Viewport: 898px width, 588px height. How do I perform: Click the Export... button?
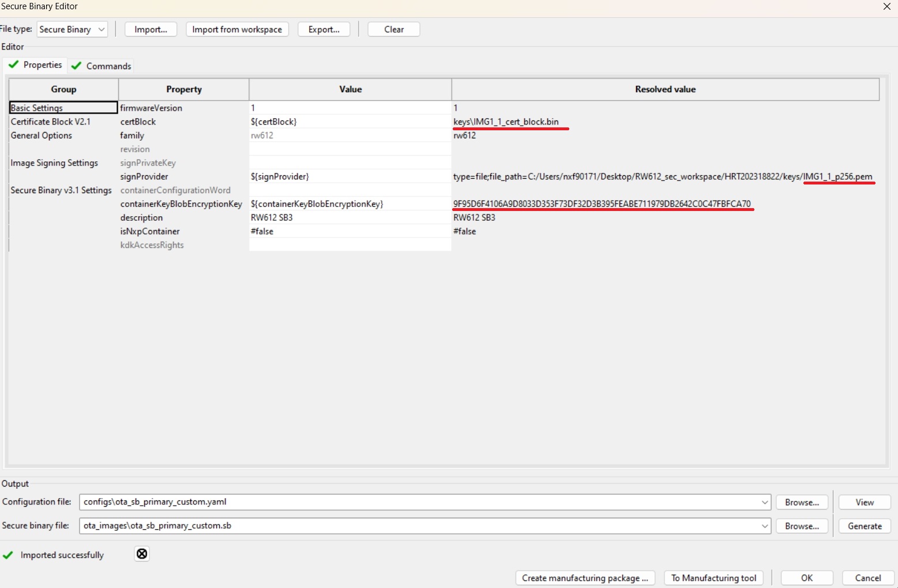point(324,29)
